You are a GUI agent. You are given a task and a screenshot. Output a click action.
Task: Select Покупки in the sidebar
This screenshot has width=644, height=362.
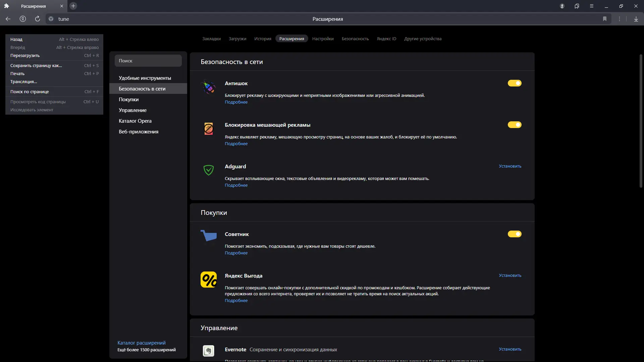click(x=128, y=100)
